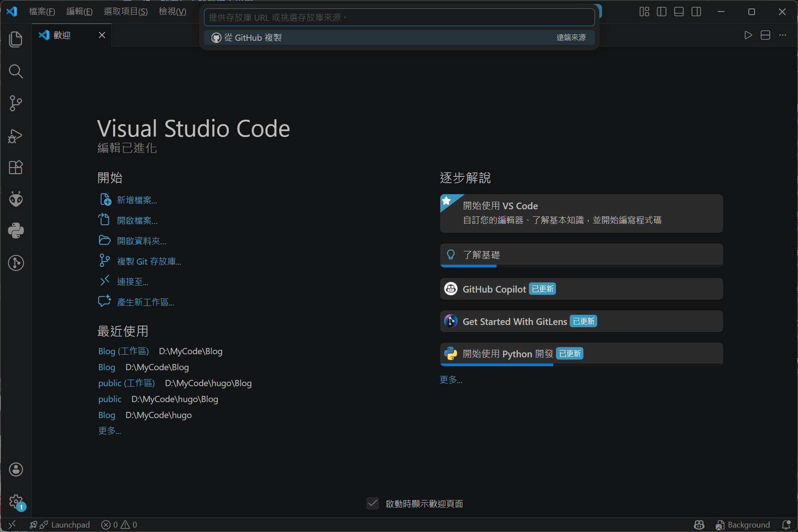
Task: Choose 從 GitHub 複製 option
Action: click(399, 38)
